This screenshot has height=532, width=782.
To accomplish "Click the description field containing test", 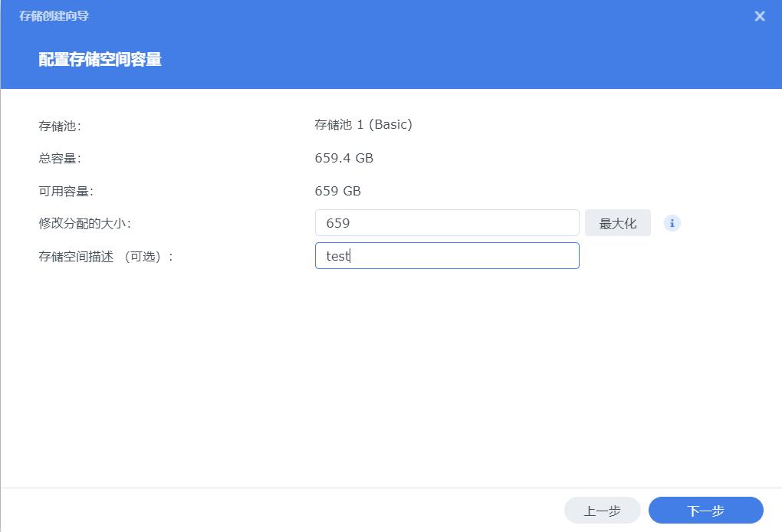I will pos(447,255).
